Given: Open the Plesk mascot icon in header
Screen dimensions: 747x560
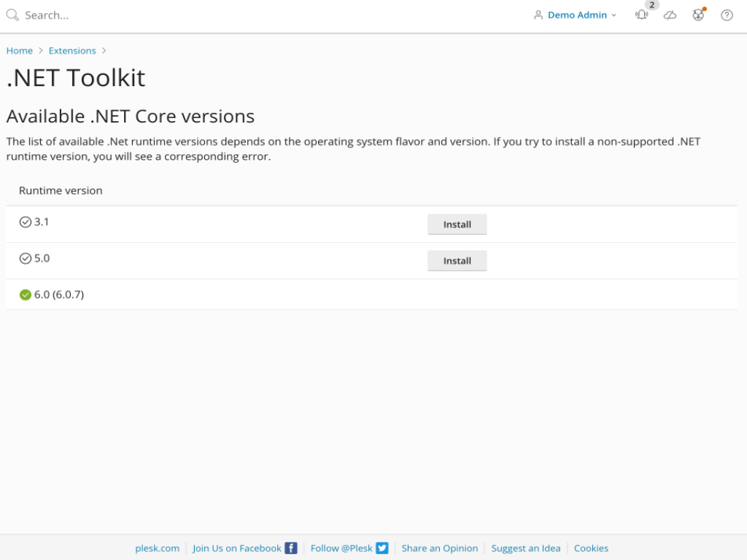Looking at the screenshot, I should 698,15.
